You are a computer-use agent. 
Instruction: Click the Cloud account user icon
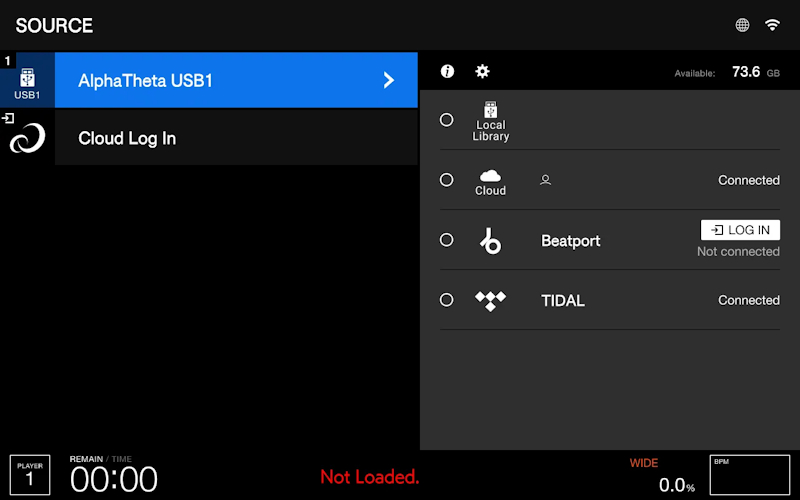click(545, 180)
